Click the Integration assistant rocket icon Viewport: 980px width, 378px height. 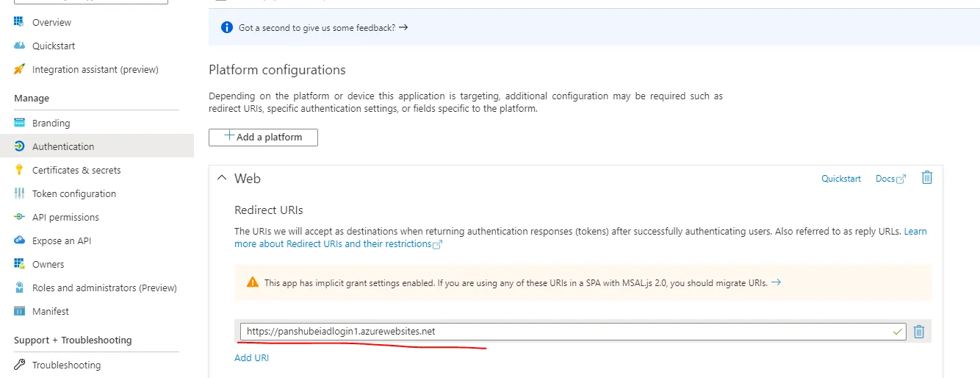[19, 69]
